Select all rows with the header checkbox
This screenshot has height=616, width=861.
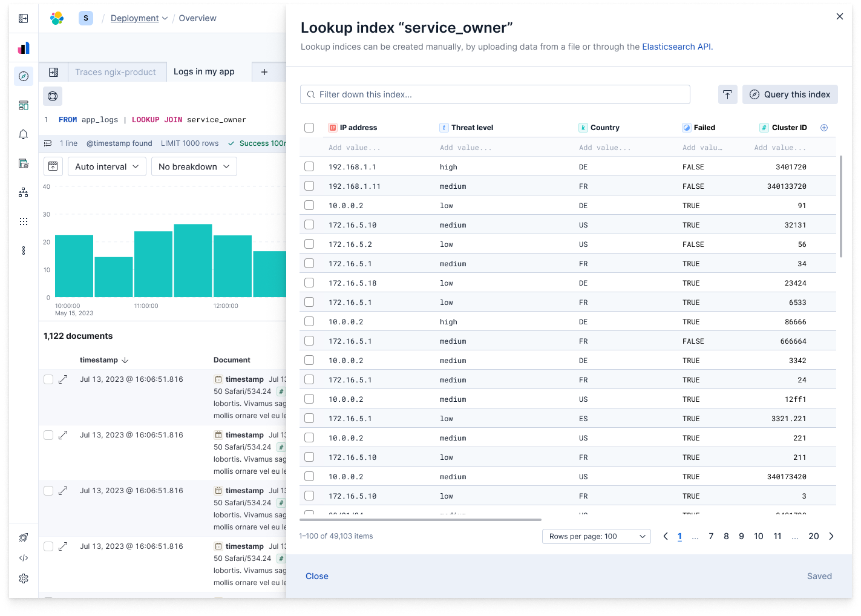tap(309, 127)
